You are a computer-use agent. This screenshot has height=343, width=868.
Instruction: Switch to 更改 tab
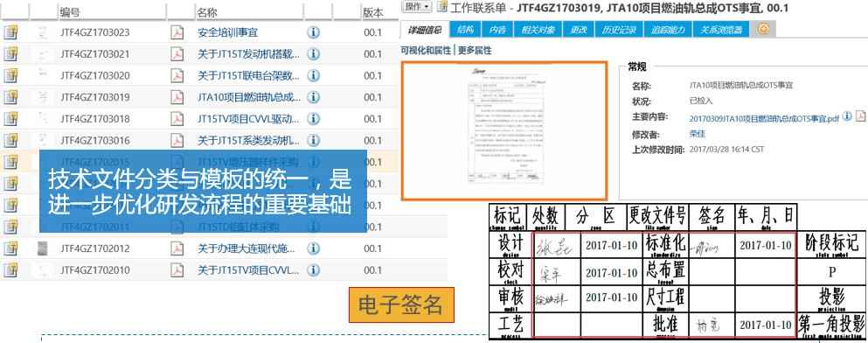(x=579, y=30)
